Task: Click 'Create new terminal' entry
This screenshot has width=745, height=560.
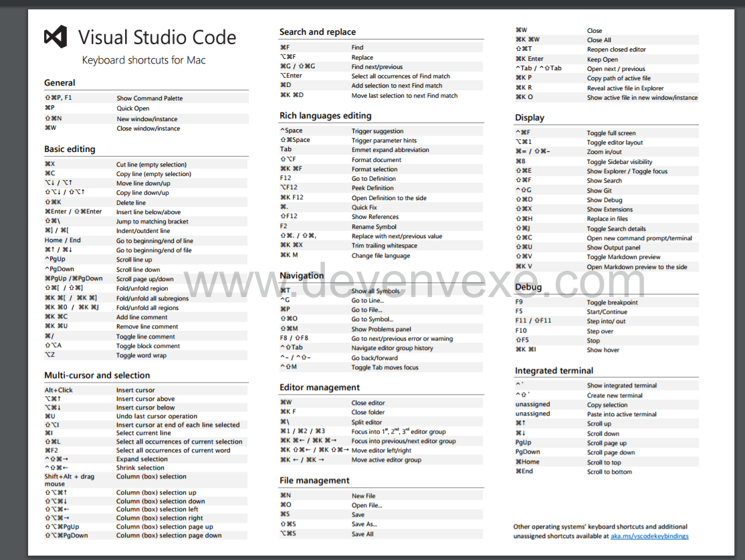Action: [x=615, y=396]
